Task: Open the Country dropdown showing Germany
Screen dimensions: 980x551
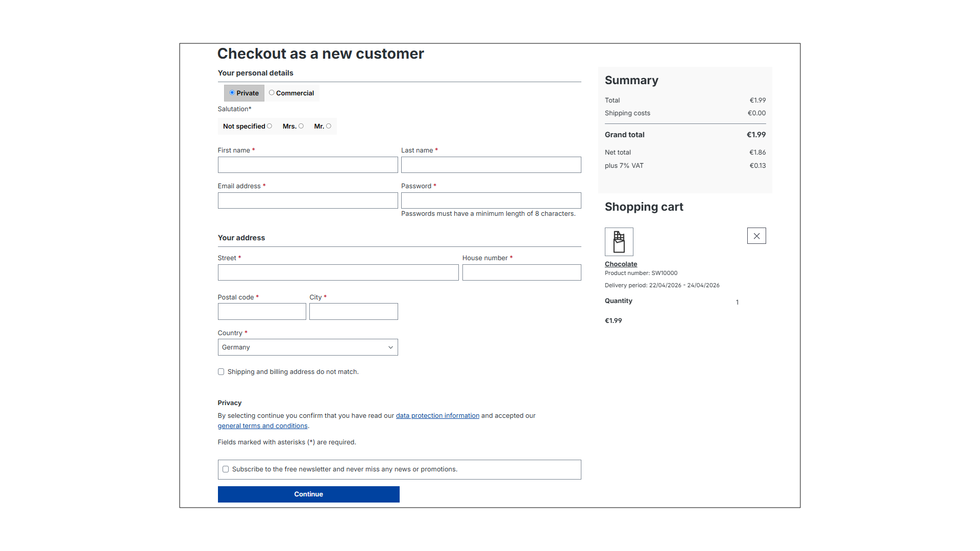Action: coord(307,347)
